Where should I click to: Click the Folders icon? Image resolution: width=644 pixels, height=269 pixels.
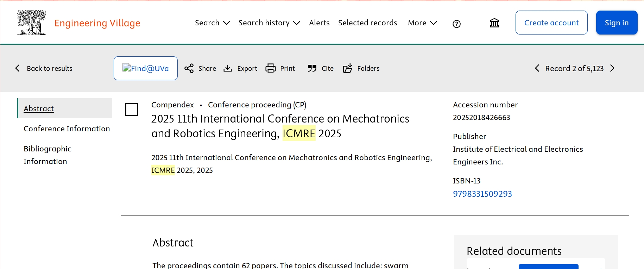(x=348, y=68)
